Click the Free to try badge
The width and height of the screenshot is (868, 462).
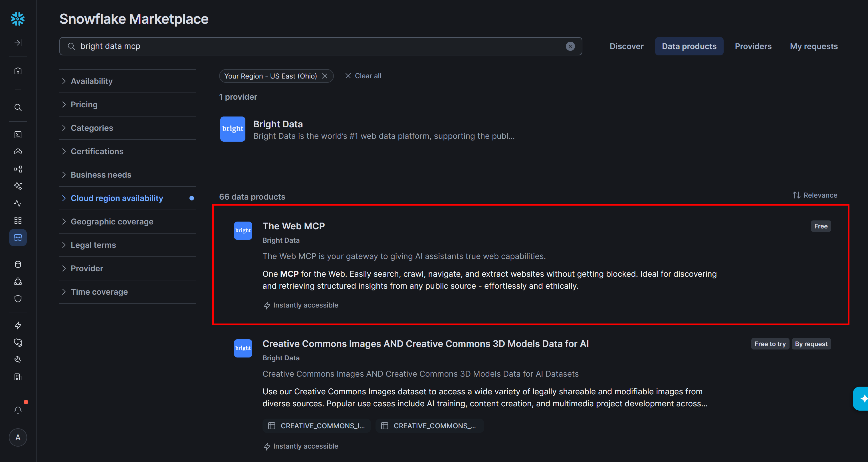point(770,344)
